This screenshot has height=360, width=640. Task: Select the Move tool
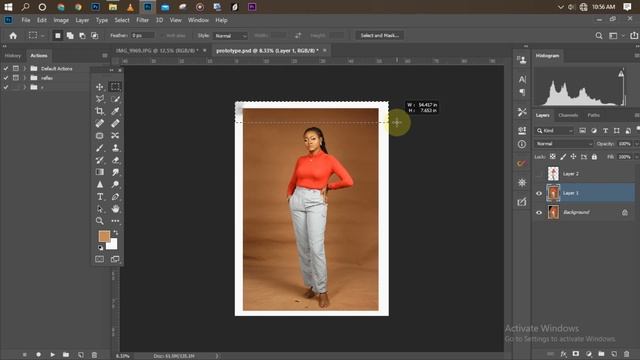tap(99, 87)
